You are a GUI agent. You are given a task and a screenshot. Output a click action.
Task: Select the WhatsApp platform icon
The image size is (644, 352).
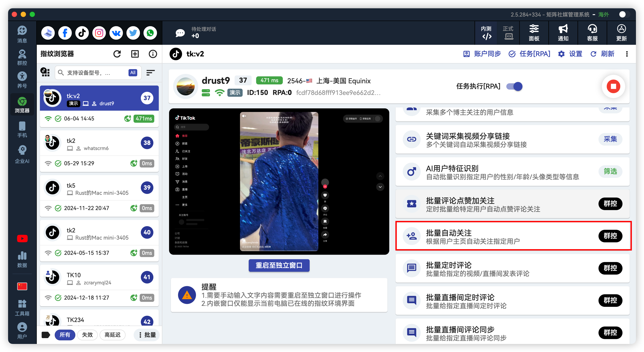[150, 33]
